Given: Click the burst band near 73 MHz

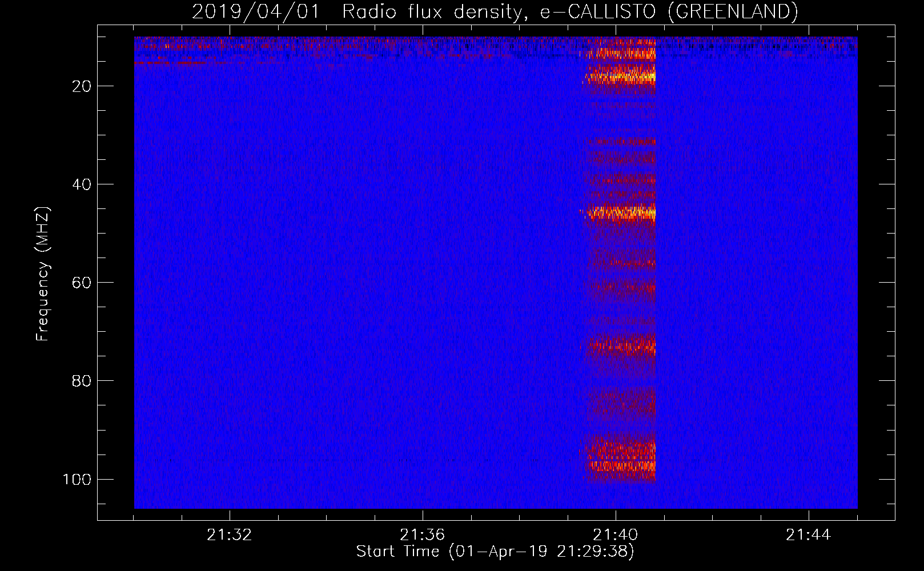Looking at the screenshot, I should pyautogui.click(x=618, y=345).
